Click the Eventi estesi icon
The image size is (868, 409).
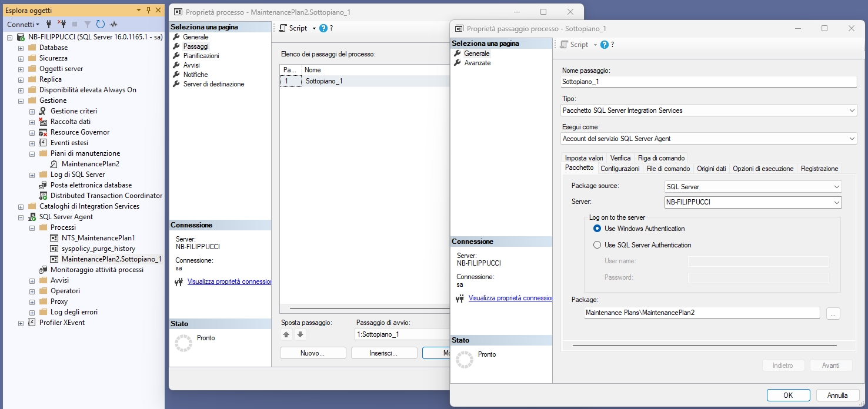pos(43,143)
